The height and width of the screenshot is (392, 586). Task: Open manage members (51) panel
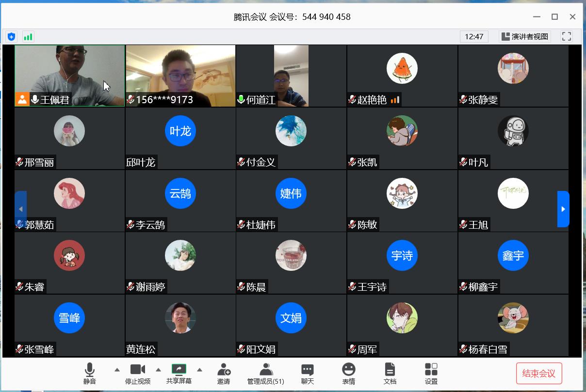click(x=266, y=370)
